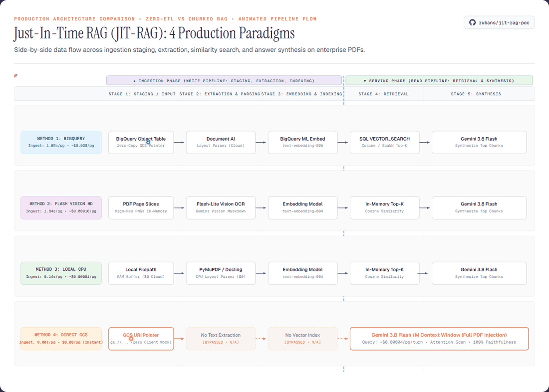Click the Just-In-Time RAG page title
549x392 pixels.
(x=154, y=33)
